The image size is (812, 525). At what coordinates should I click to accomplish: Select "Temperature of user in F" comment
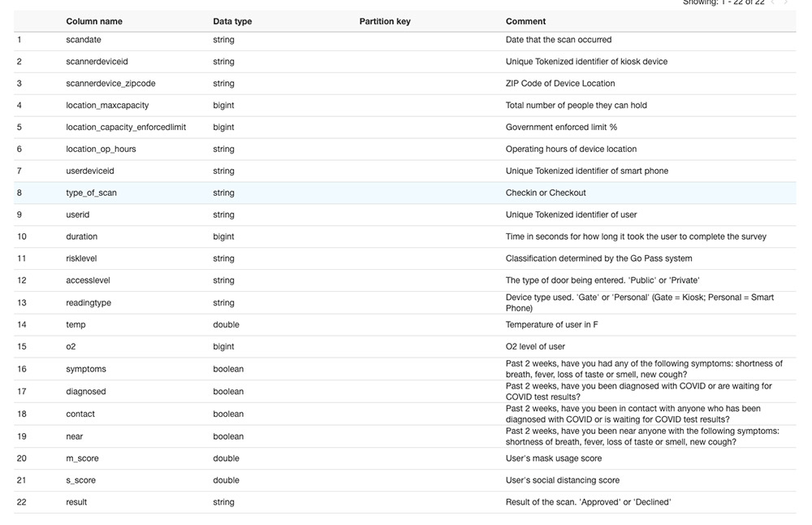[x=552, y=324]
